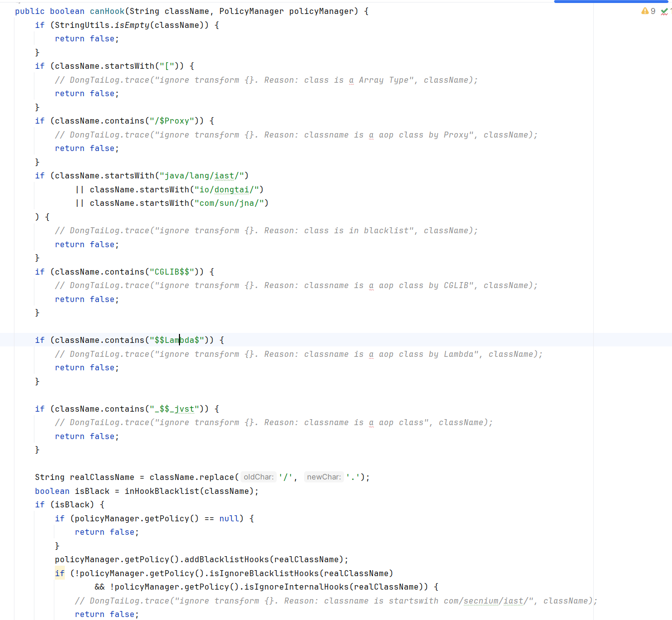Click the highlighted if keyword before !policyManager
Screen dimensions: 672x620
[x=60, y=573]
